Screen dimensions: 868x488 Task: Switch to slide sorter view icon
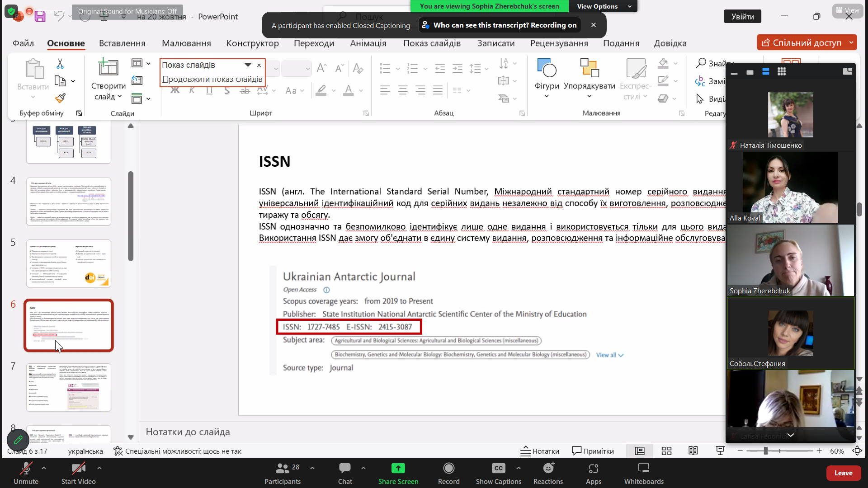click(666, 451)
